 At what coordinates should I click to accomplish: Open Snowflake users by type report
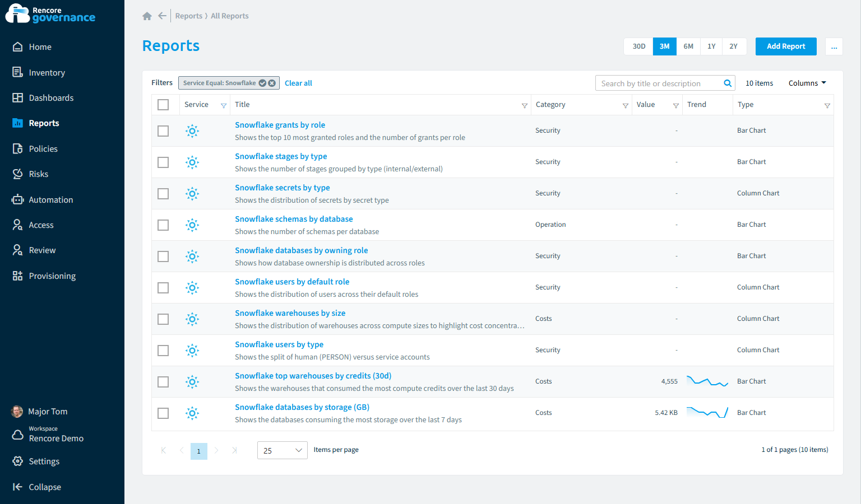(x=279, y=344)
